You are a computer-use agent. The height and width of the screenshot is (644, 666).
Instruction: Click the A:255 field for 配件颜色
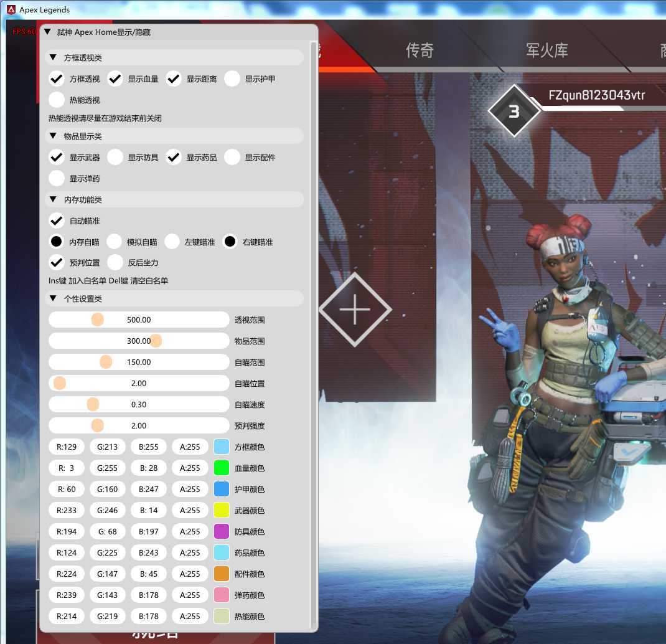tap(190, 574)
